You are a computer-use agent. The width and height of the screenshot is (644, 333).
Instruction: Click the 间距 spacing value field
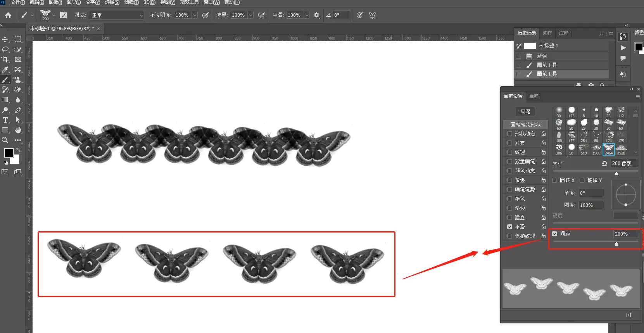[625, 234]
